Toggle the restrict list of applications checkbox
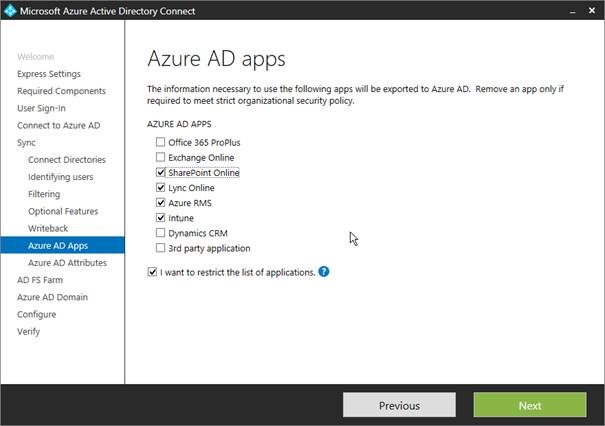The height and width of the screenshot is (426, 605). tap(152, 272)
